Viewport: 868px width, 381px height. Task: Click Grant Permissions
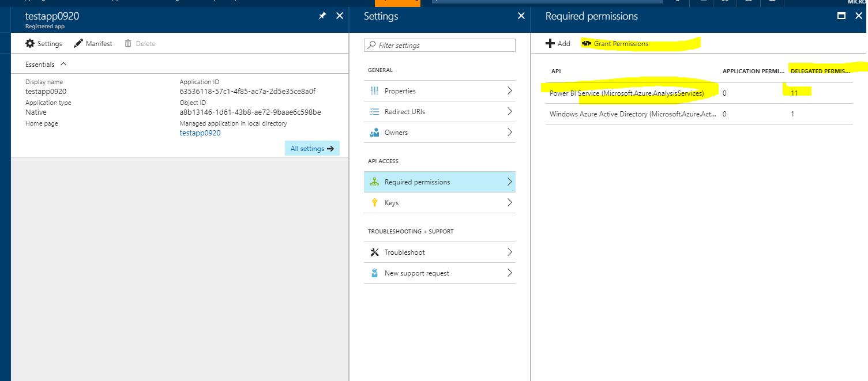[615, 43]
